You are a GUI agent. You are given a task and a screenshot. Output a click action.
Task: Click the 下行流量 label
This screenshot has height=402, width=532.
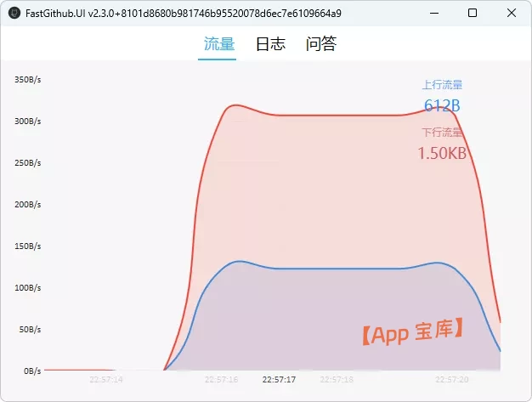coord(442,133)
